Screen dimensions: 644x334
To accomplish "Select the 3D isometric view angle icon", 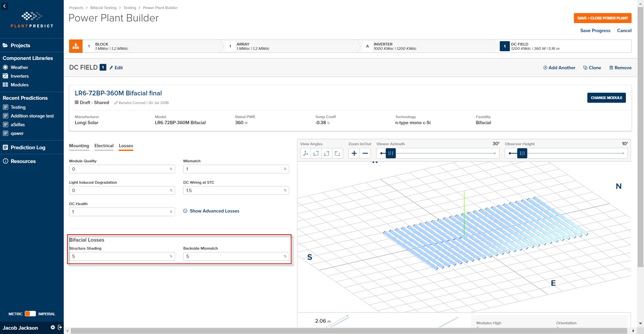I will [305, 153].
